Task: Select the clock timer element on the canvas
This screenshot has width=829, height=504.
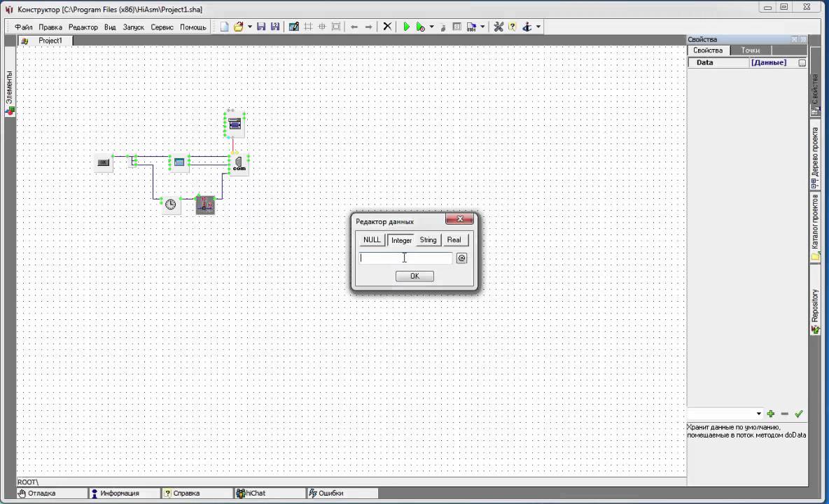Action: click(x=170, y=204)
